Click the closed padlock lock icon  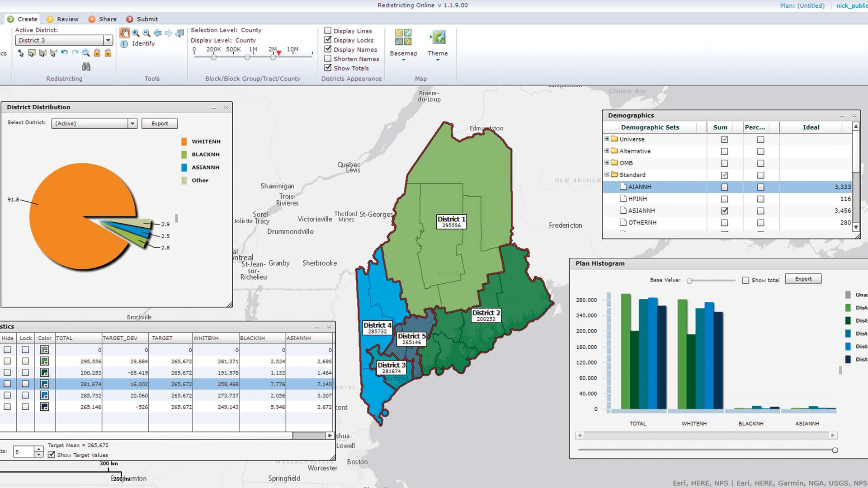tap(97, 53)
